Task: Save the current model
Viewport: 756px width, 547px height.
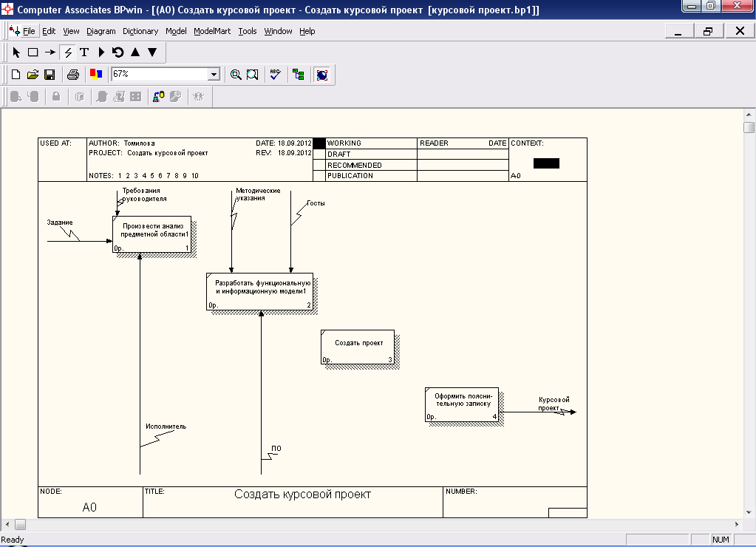Action: [x=50, y=74]
